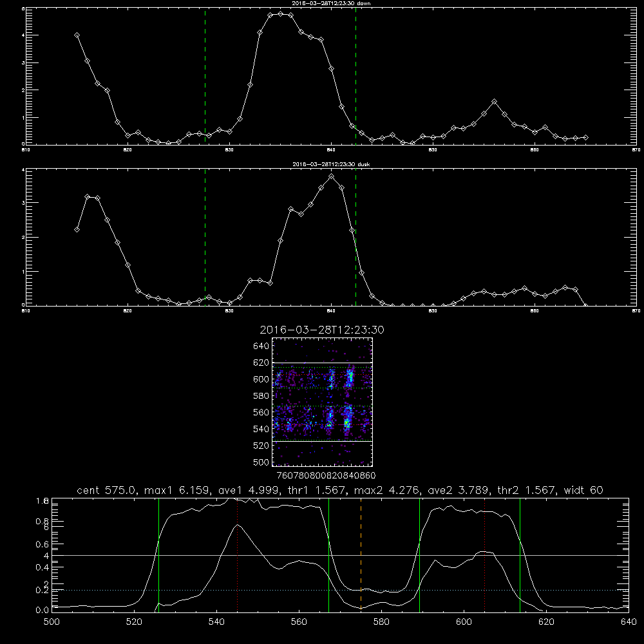Click the dotted horizontal threshold line in bottom plot
This screenshot has width=644, height=644.
click(x=340, y=590)
